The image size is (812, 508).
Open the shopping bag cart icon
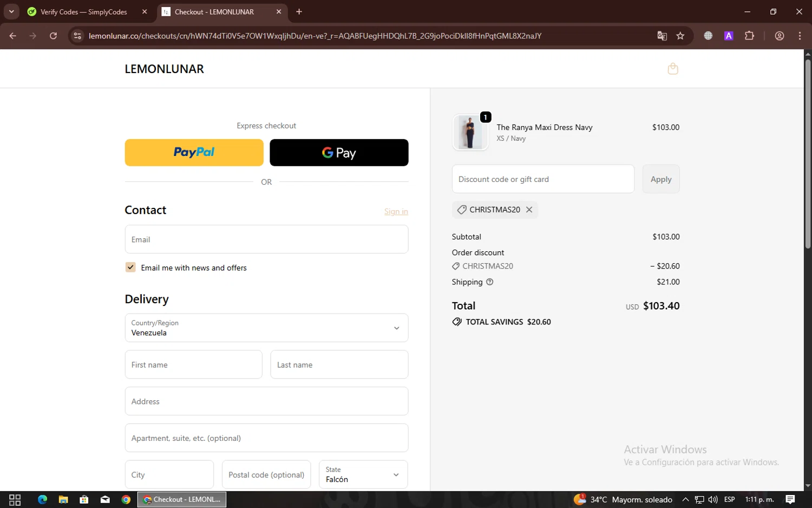673,69
